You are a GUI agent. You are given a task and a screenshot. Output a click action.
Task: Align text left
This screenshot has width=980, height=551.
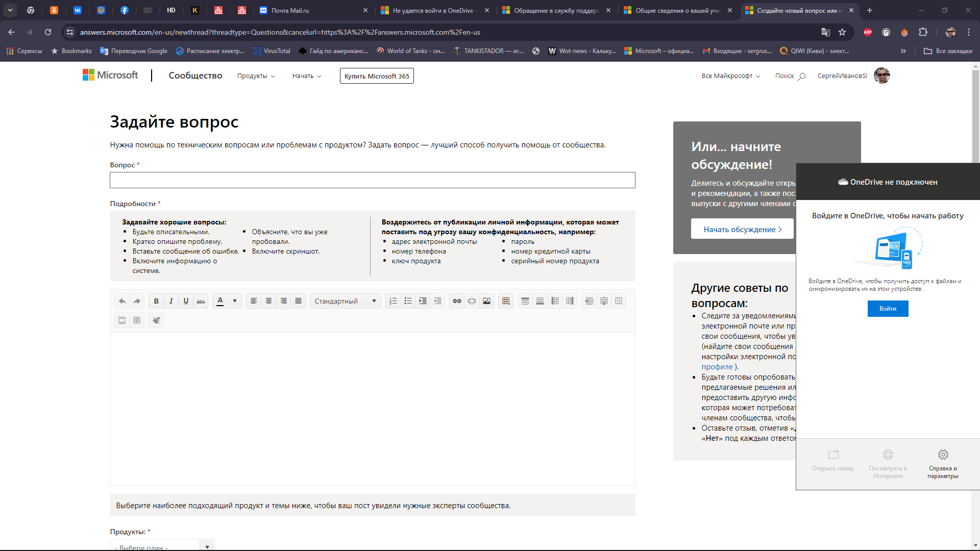point(254,301)
